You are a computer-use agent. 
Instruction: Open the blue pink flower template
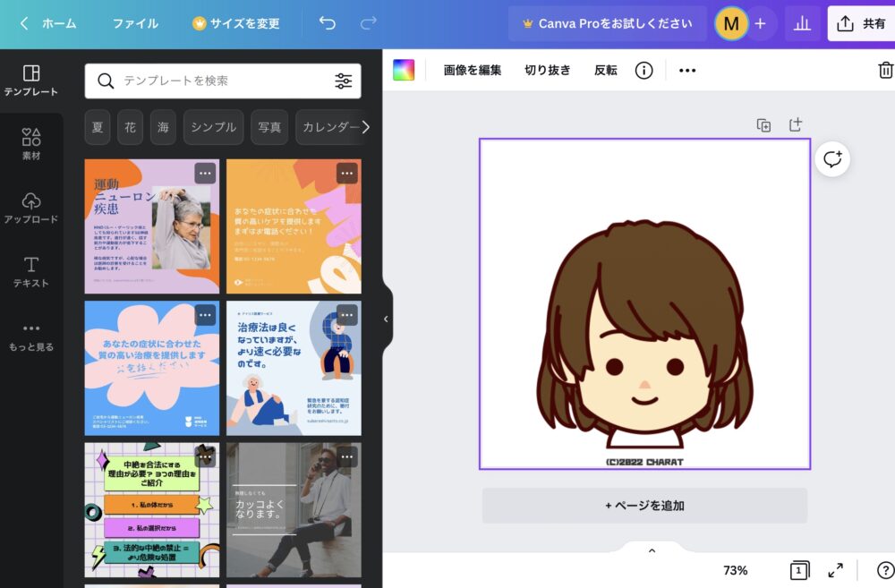[152, 368]
